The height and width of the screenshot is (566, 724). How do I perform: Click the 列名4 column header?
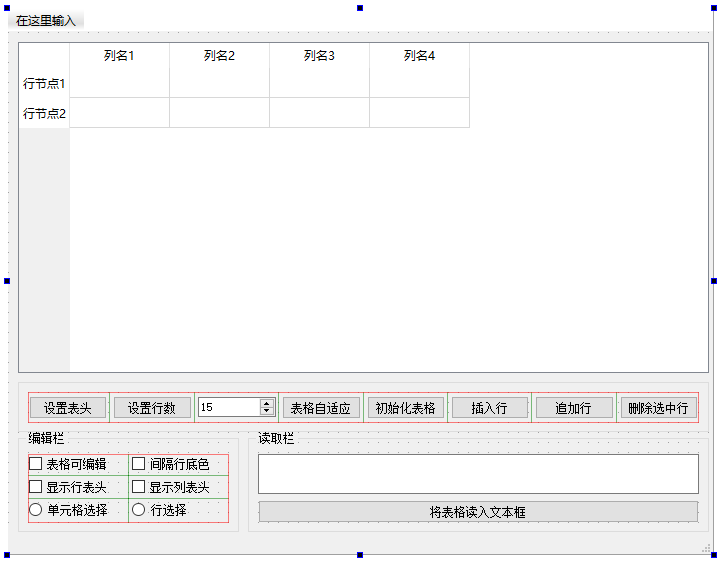point(419,56)
